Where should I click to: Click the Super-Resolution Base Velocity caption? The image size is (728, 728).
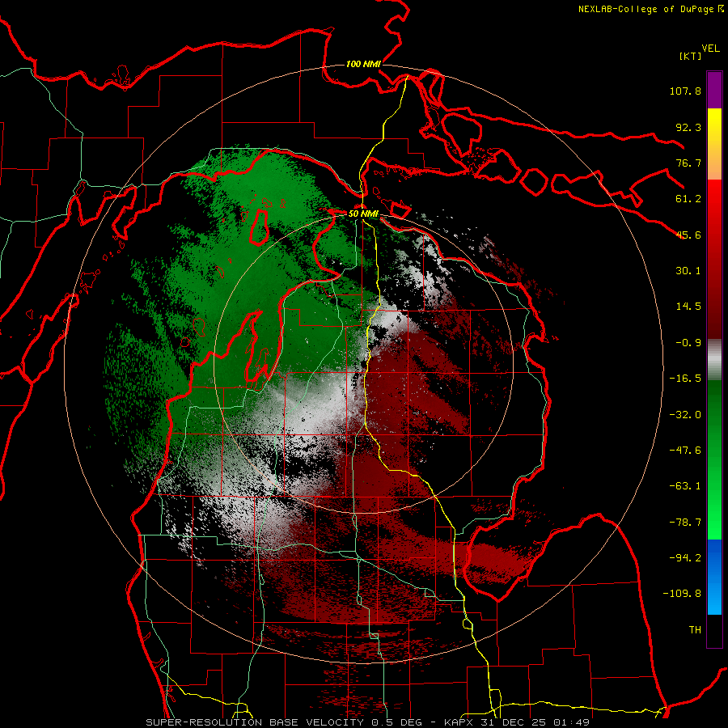368,722
